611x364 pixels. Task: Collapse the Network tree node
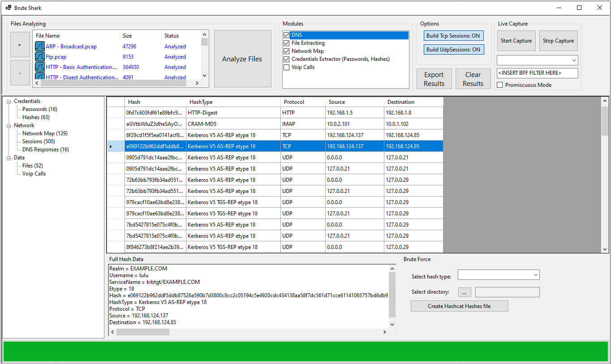coord(9,126)
